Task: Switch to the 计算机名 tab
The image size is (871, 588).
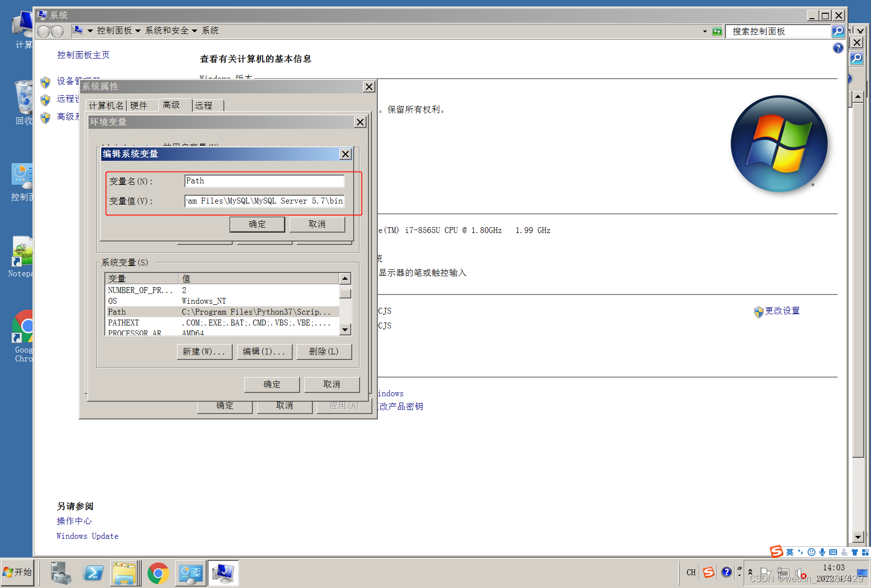Action: (x=106, y=106)
